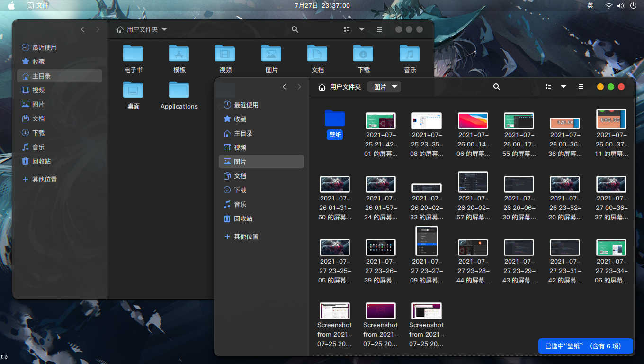Go back in front window
This screenshot has height=364, width=644.
[x=285, y=87]
